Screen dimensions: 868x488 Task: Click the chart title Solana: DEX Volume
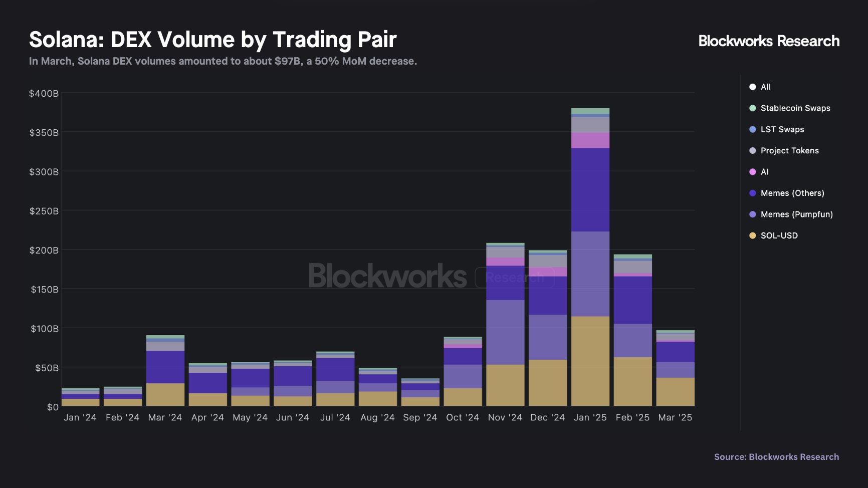pyautogui.click(x=212, y=40)
